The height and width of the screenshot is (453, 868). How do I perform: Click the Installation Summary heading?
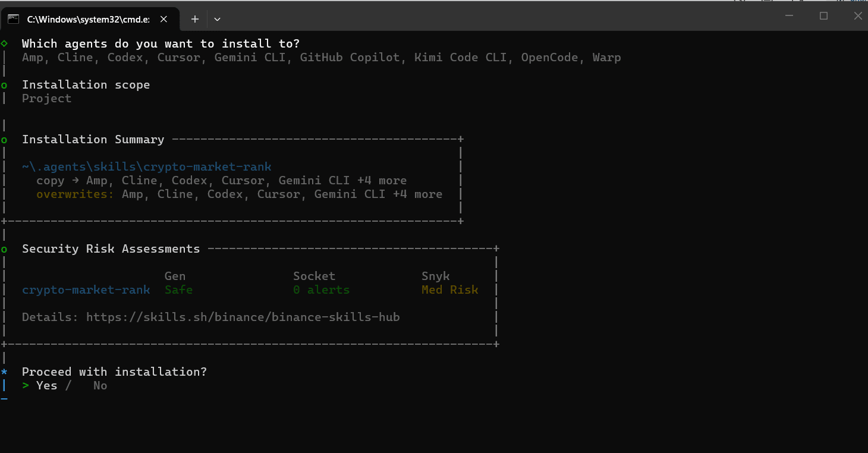click(x=93, y=140)
